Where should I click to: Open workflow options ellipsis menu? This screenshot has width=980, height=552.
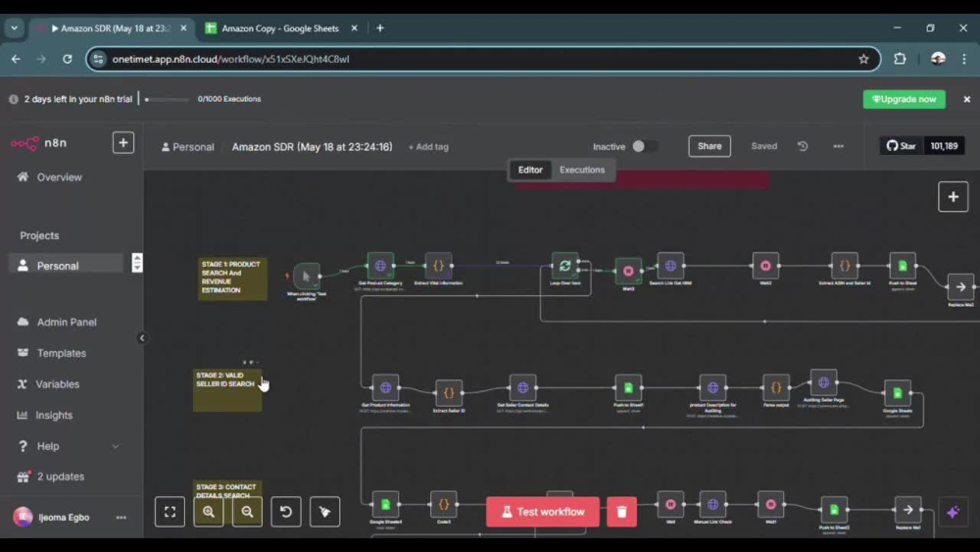click(838, 146)
